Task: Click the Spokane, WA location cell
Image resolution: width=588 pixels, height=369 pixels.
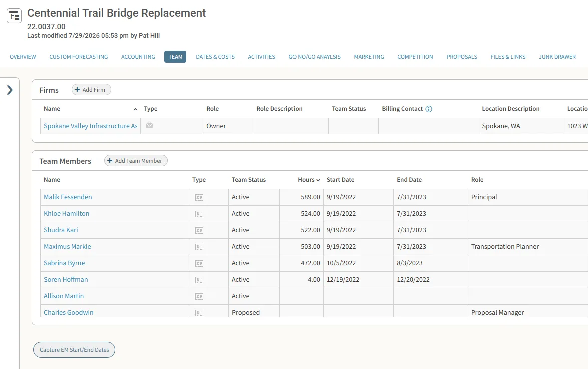Action: click(x=521, y=126)
